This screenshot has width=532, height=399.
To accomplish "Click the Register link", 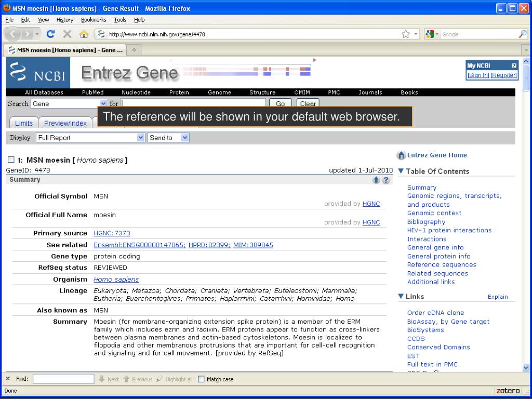I will click(504, 75).
